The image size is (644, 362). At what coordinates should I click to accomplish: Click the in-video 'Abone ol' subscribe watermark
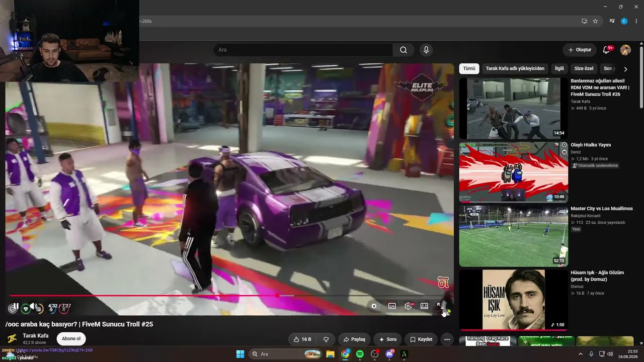[443, 282]
